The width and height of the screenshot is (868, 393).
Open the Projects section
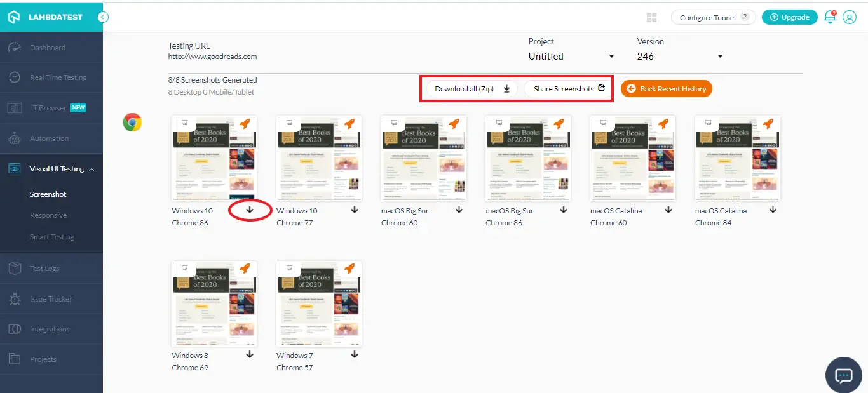[43, 359]
